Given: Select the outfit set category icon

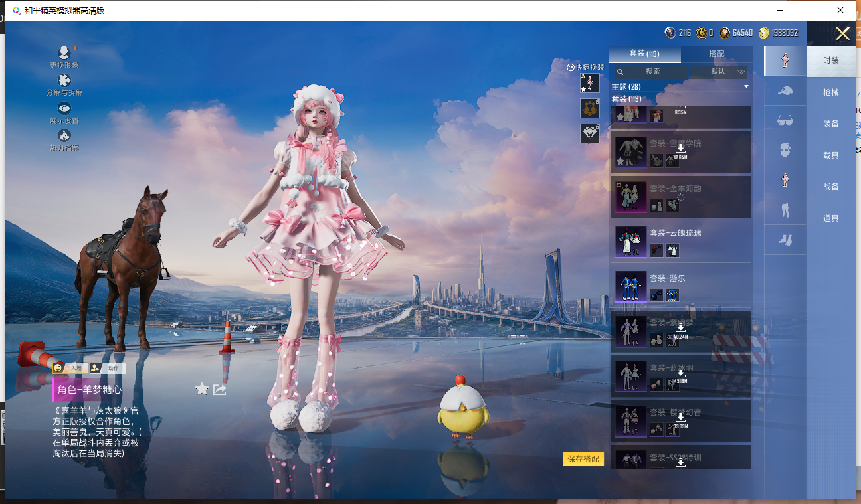Looking at the screenshot, I should pos(785,60).
